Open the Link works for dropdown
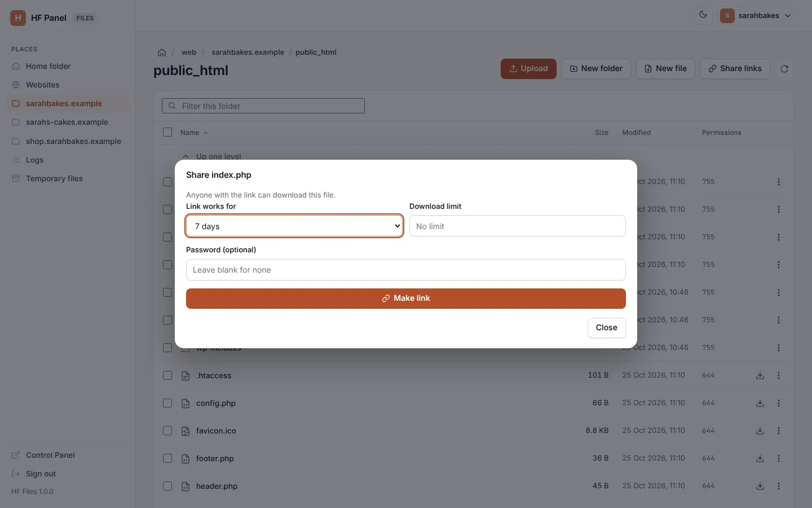 (294, 226)
